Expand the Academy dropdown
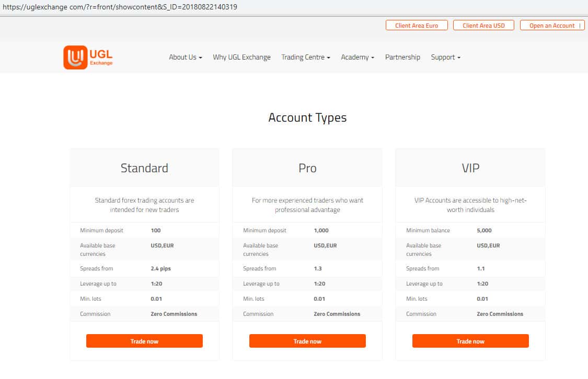The image size is (588, 379). tap(358, 57)
